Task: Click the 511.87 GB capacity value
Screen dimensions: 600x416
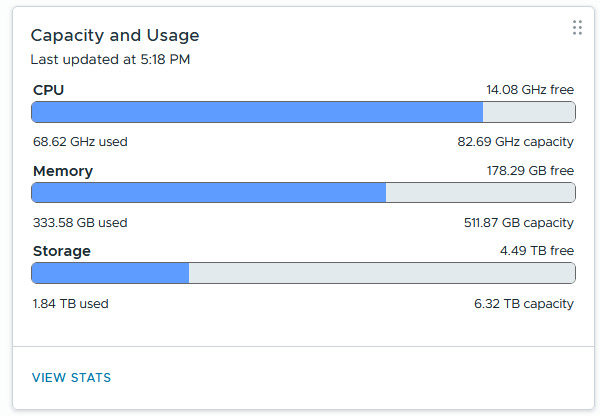Action: (516, 222)
